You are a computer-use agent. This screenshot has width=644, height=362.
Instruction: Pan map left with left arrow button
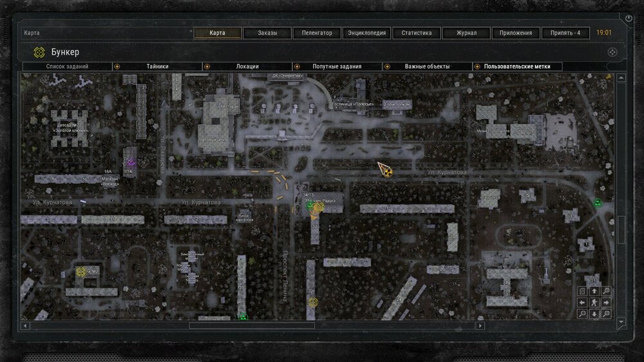pyautogui.click(x=582, y=303)
